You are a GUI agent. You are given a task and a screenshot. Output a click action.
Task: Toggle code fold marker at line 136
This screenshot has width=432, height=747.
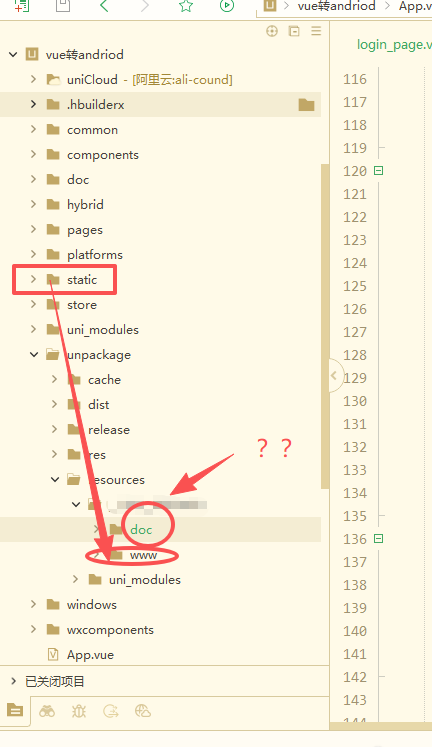coord(379,538)
